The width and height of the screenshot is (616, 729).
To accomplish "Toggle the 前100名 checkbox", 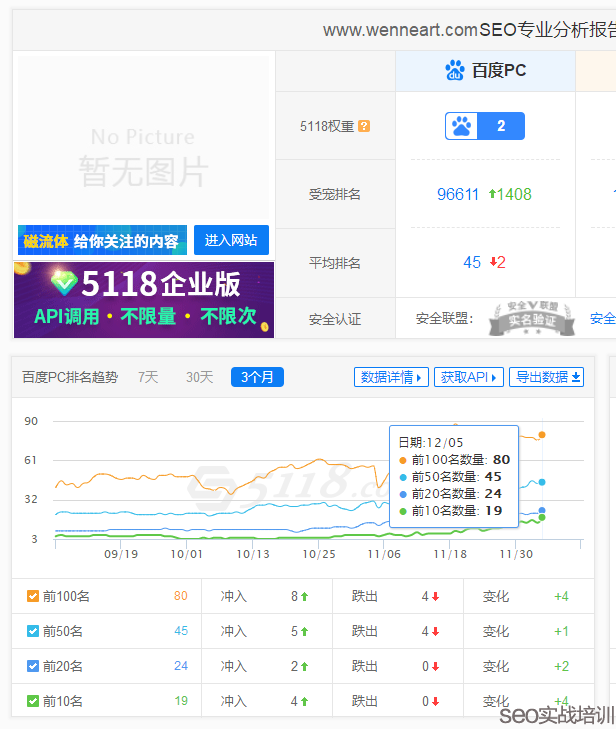I will (33, 597).
